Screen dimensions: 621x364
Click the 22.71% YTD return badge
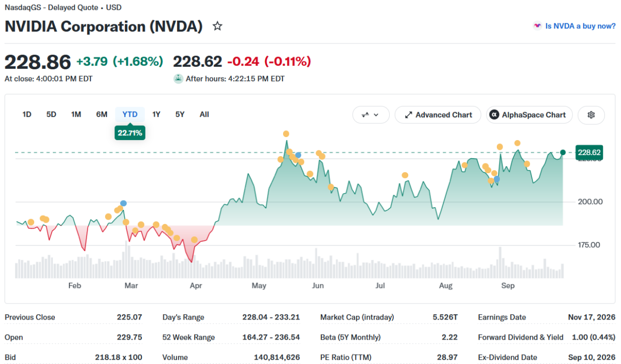pyautogui.click(x=130, y=133)
